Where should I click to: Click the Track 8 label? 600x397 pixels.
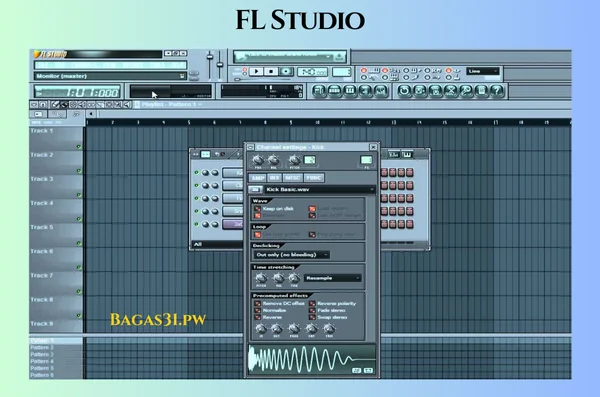pos(42,299)
